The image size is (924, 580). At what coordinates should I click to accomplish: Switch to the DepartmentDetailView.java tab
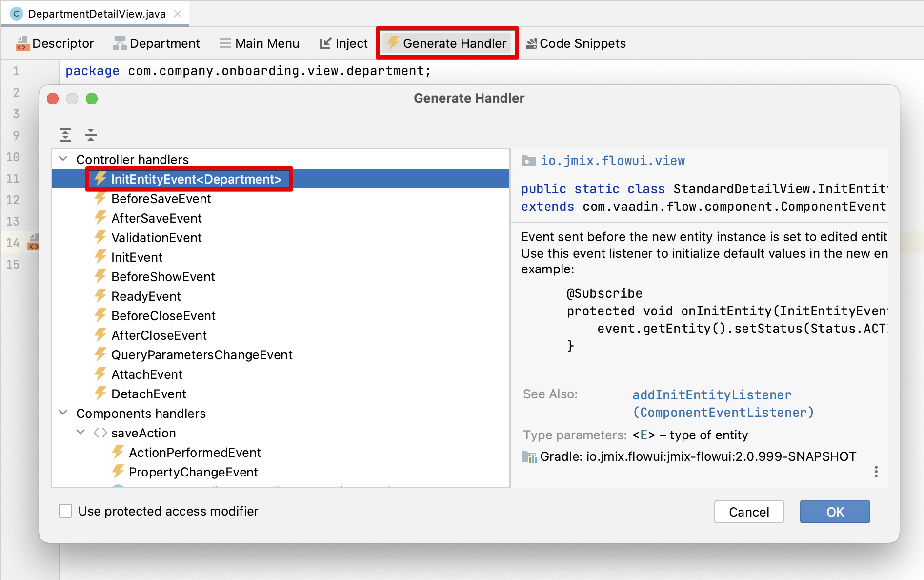(x=97, y=14)
